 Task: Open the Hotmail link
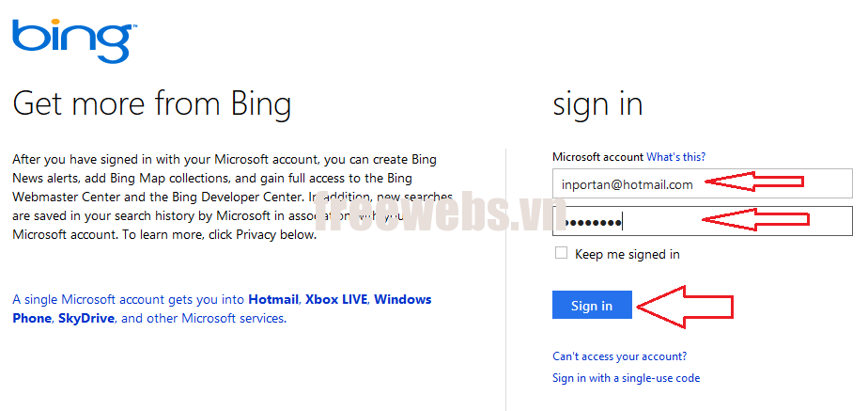pos(273,299)
